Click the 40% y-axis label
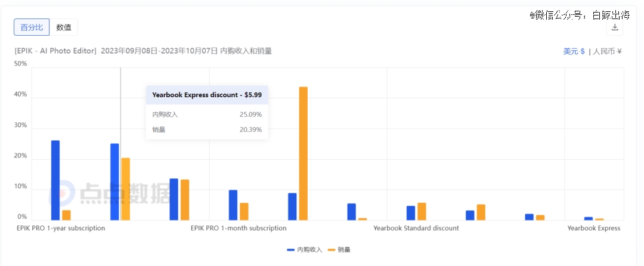 20,94
